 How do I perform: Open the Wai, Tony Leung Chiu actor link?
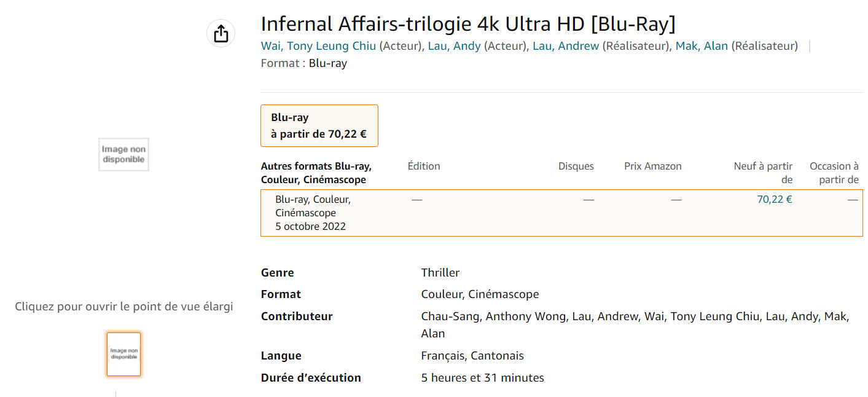[318, 46]
